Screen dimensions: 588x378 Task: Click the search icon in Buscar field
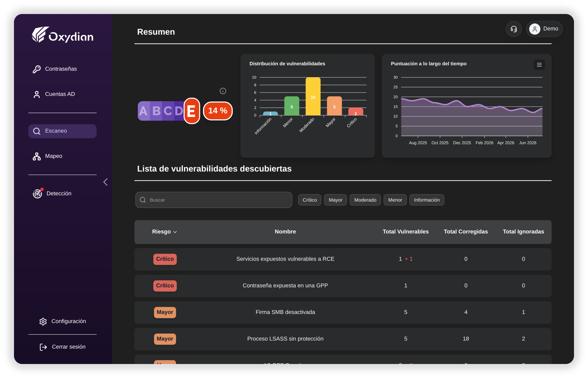(143, 200)
